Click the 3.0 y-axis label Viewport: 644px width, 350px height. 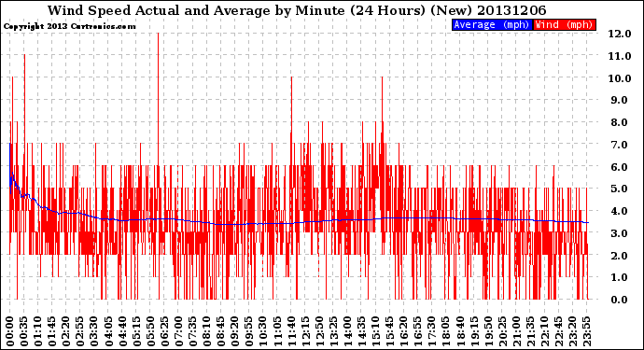[x=620, y=233]
